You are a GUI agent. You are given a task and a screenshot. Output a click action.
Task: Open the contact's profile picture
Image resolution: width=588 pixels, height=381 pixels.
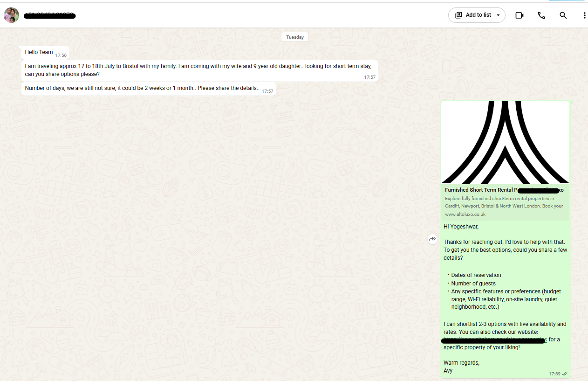pyautogui.click(x=11, y=15)
